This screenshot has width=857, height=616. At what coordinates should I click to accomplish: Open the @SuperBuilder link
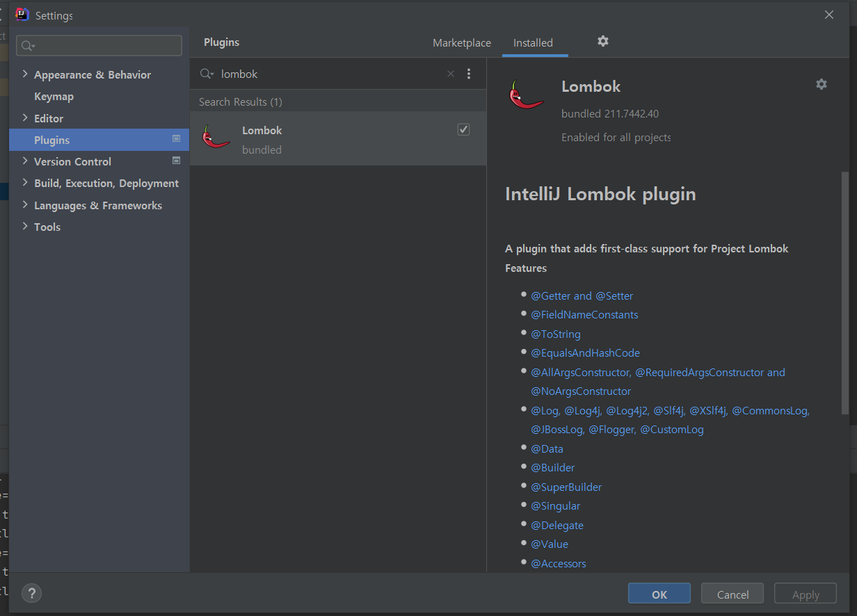(x=566, y=487)
